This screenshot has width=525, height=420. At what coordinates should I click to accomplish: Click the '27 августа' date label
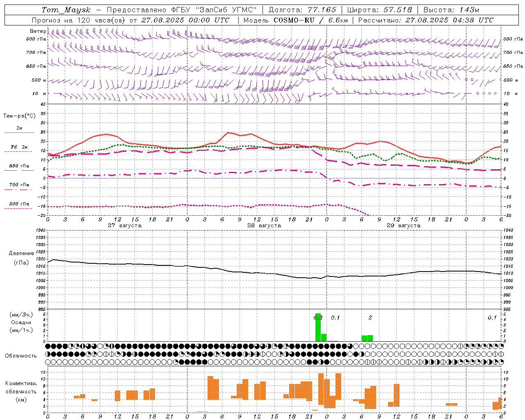coord(125,226)
